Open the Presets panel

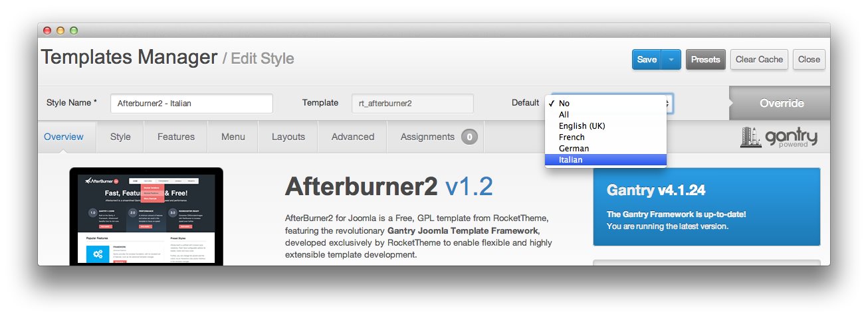coord(705,59)
